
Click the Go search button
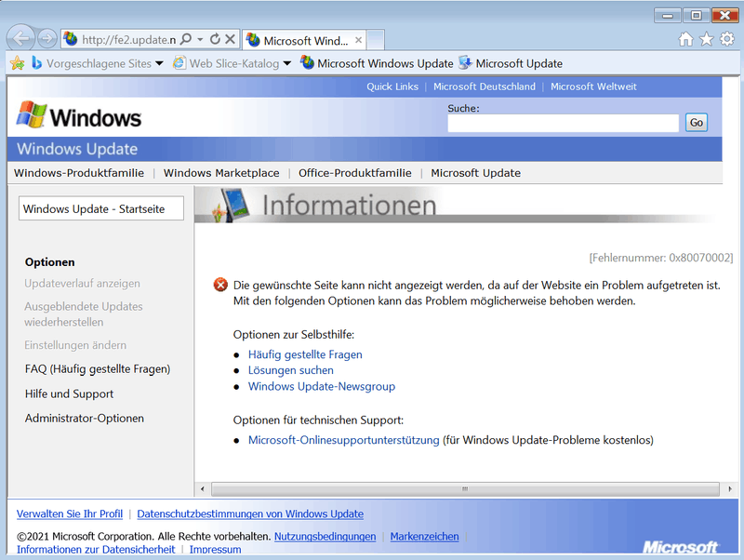click(696, 123)
